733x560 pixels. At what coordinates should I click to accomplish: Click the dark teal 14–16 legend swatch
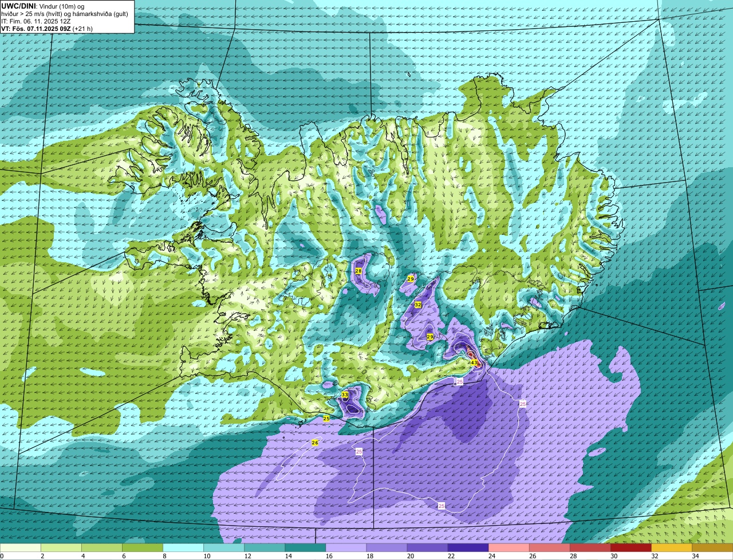[305, 547]
